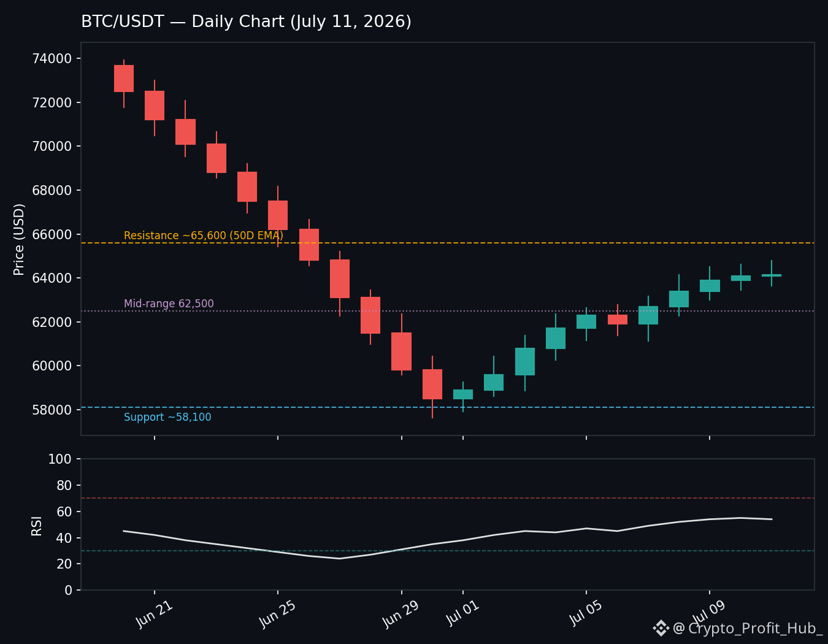Click the red dashed RSI 70 overbought line
828x644 pixels.
coord(448,498)
